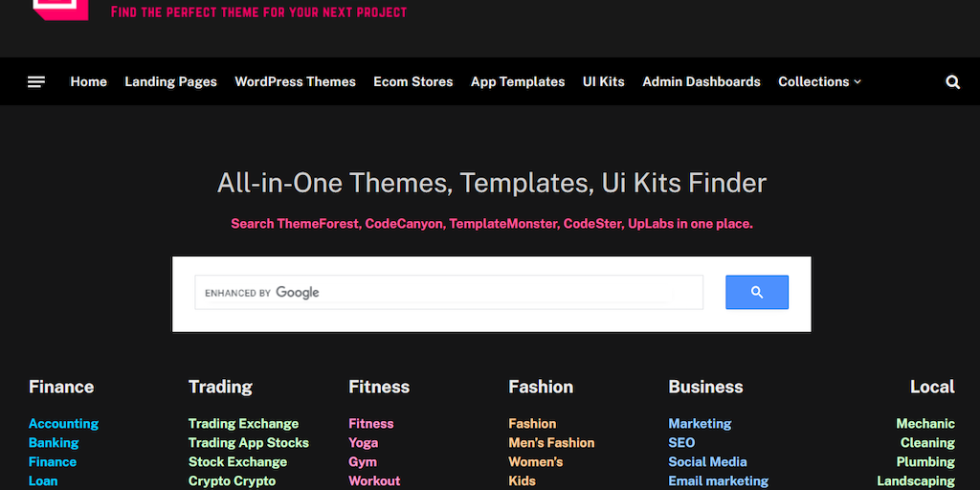980x490 pixels.
Task: Go to the Home menu item
Action: click(88, 82)
